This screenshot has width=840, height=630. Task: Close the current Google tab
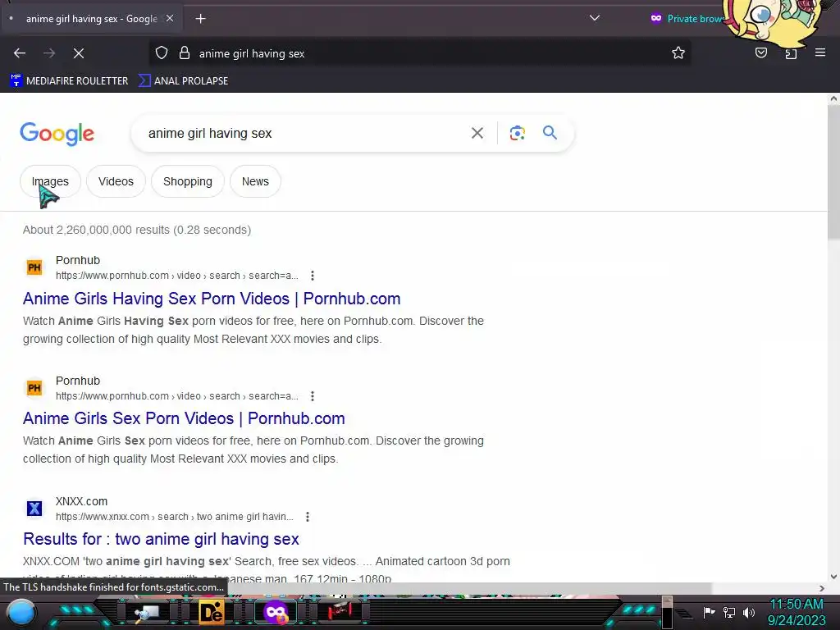point(170,18)
